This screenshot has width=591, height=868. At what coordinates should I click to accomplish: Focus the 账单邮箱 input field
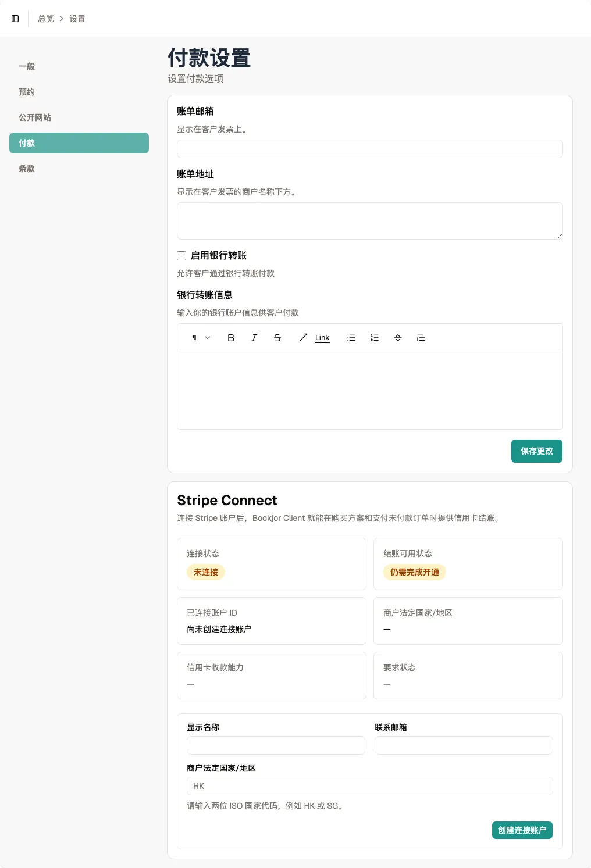(x=370, y=149)
